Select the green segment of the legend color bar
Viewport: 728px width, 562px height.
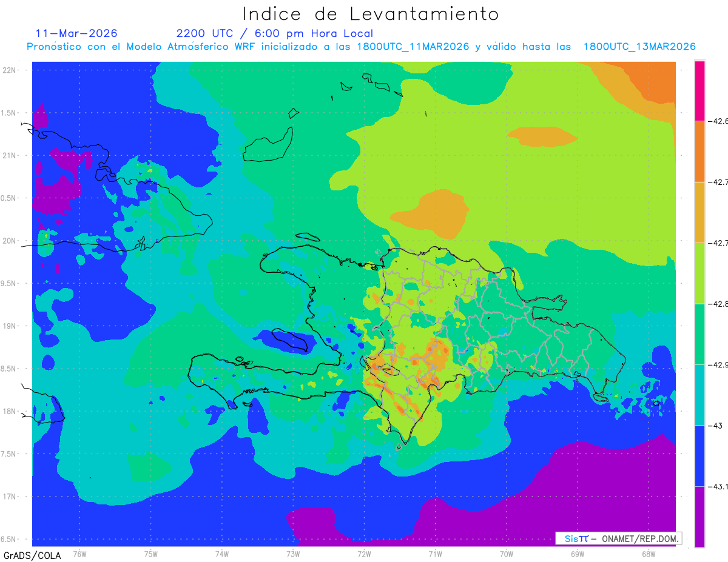pyautogui.click(x=699, y=334)
